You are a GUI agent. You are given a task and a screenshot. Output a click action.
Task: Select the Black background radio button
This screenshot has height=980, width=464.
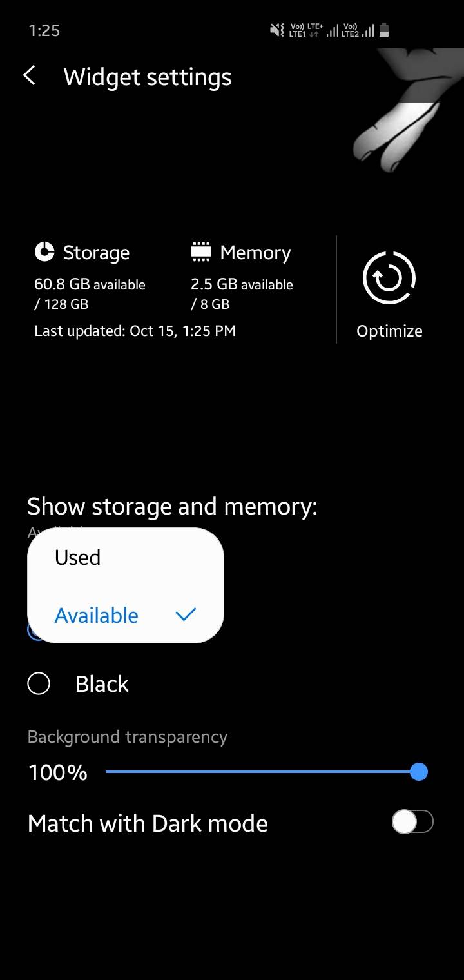tap(39, 683)
